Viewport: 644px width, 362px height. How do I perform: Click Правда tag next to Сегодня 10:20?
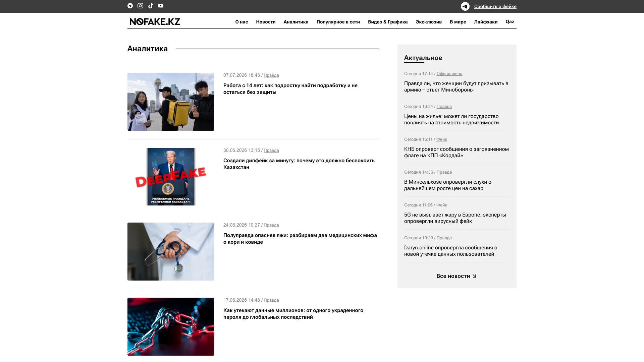444,238
